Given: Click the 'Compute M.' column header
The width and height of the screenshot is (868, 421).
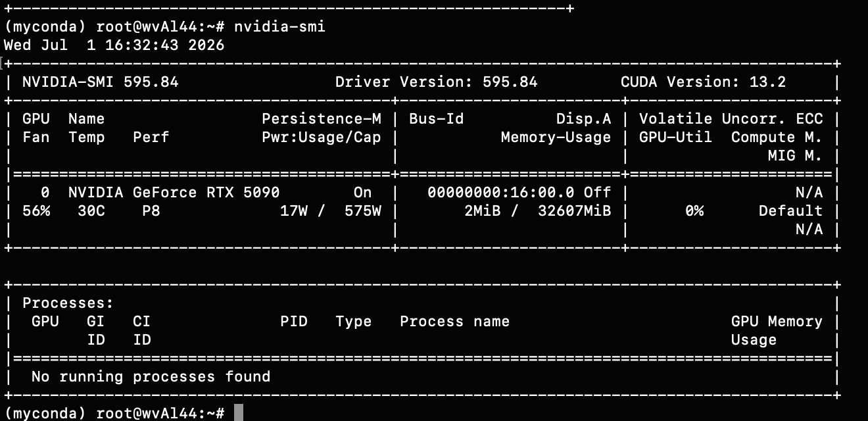Looking at the screenshot, I should click(x=777, y=137).
